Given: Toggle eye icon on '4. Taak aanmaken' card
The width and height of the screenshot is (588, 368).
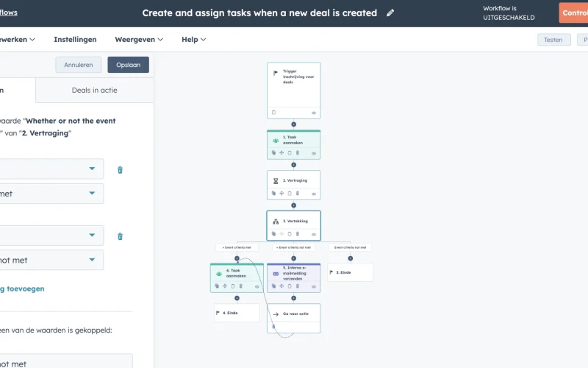Looking at the screenshot, I should 257,286.
